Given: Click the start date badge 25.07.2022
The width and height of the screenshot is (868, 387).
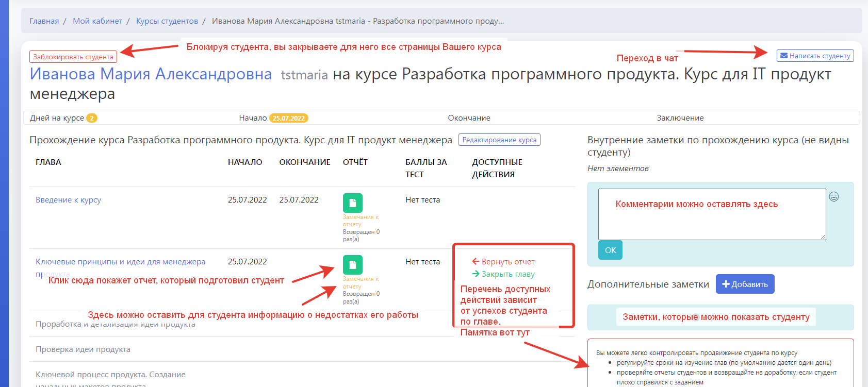Looking at the screenshot, I should (288, 118).
